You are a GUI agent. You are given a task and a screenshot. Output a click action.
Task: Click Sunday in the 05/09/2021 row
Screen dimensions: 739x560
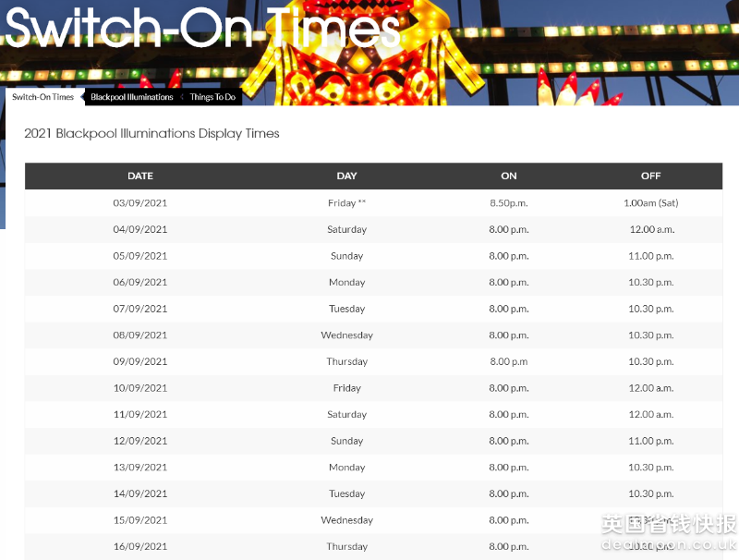347,256
